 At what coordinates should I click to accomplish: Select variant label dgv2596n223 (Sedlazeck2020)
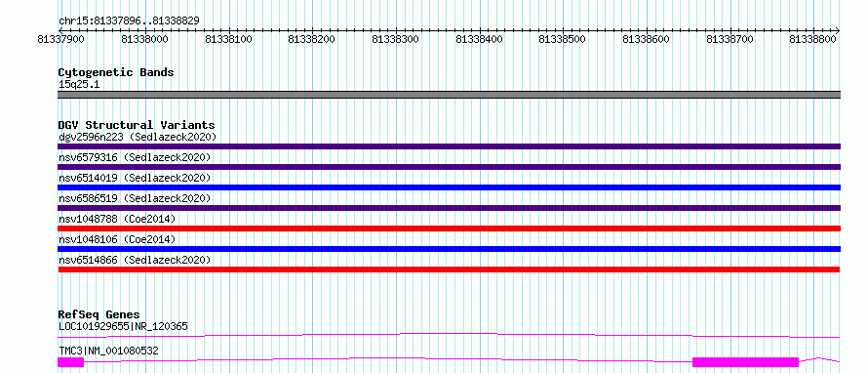click(138, 137)
